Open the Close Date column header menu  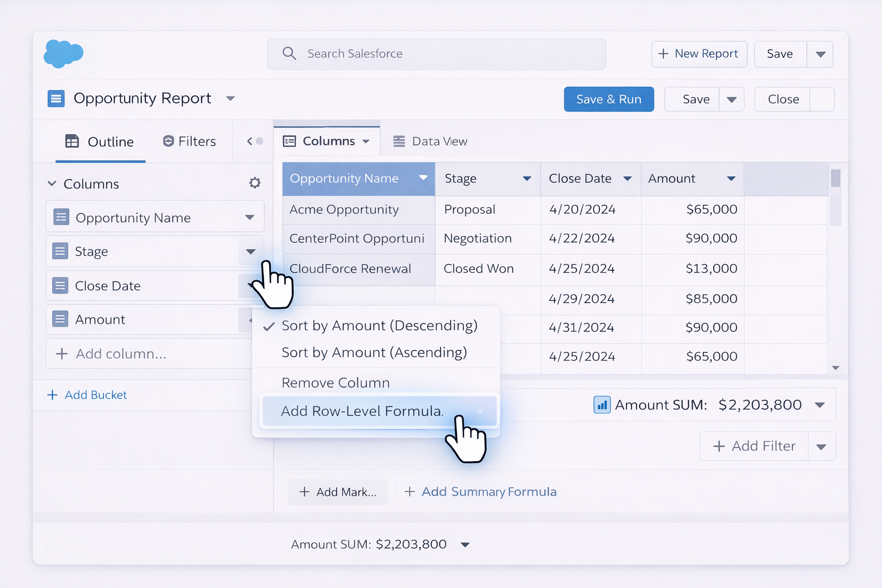pos(628,179)
